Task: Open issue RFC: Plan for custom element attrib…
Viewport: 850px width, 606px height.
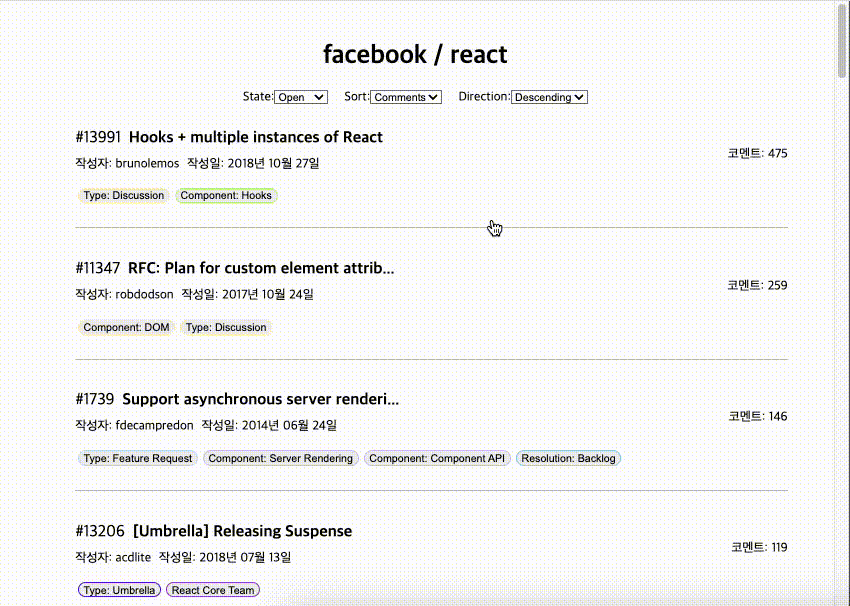Action: [261, 268]
